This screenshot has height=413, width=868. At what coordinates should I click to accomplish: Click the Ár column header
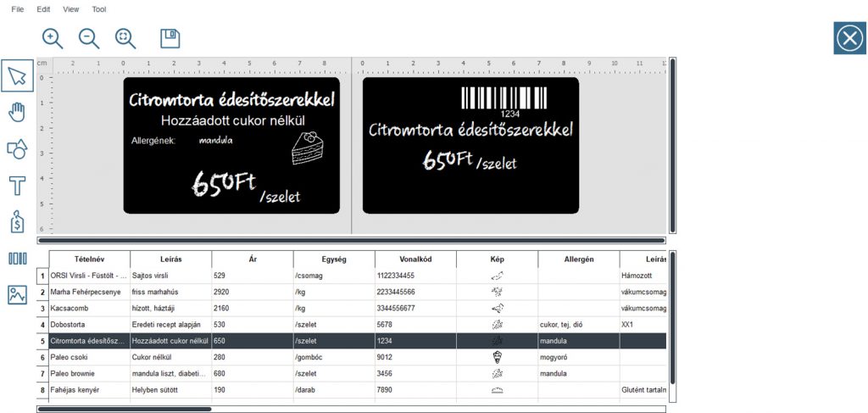click(253, 260)
